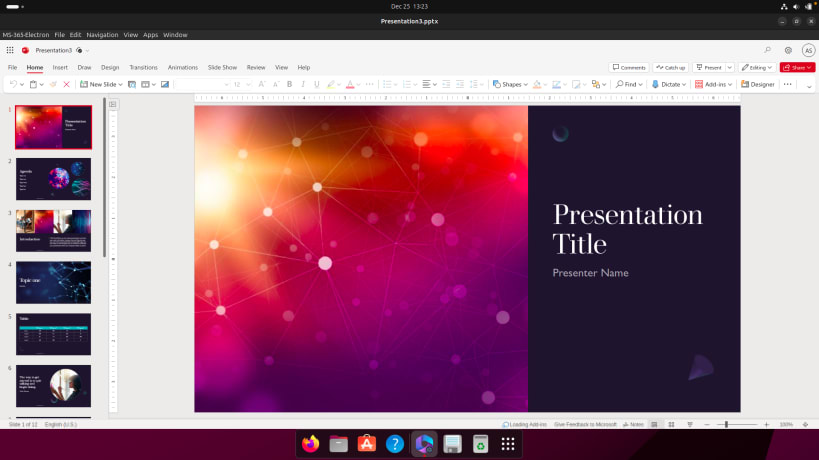Click the Catch up button
819x460 pixels.
(671, 67)
